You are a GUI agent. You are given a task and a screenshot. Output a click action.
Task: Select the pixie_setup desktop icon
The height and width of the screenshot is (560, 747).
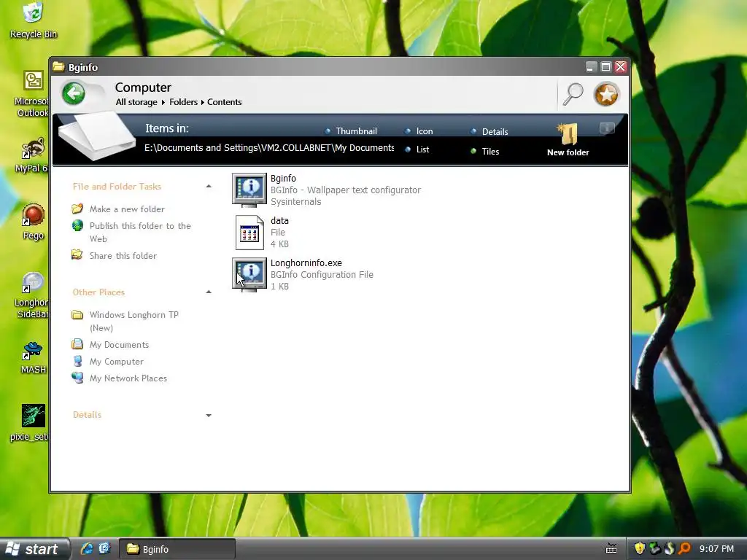[33, 416]
